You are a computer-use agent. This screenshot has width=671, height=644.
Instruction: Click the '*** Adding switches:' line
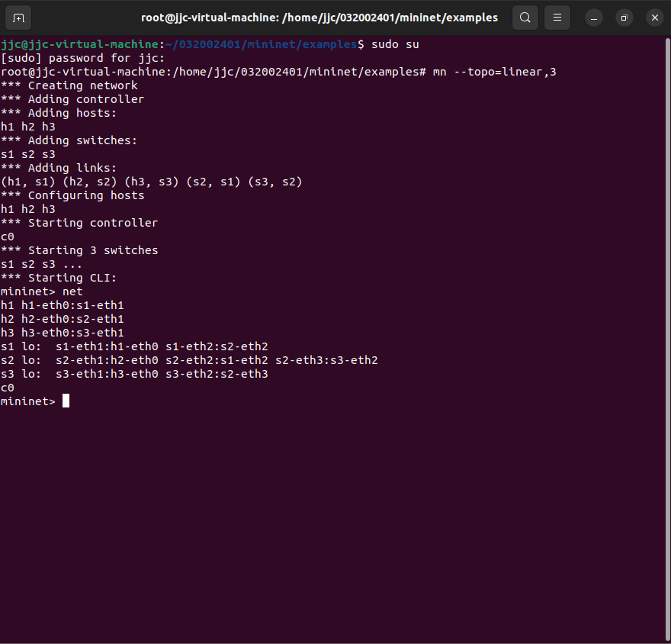pos(69,140)
